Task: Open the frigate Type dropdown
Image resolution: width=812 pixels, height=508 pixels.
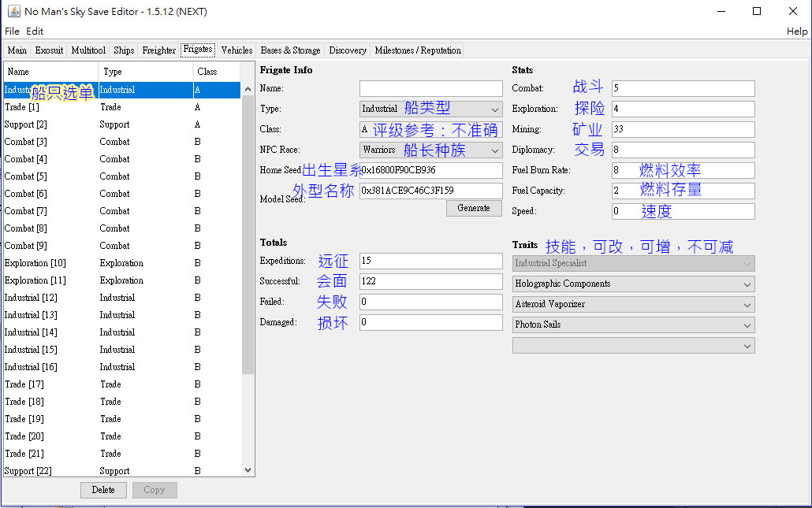Action: click(430, 109)
